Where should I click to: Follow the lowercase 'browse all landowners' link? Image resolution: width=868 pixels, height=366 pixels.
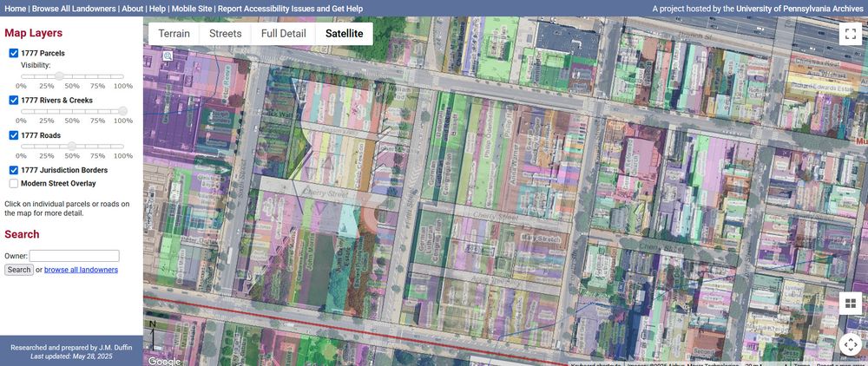point(81,270)
